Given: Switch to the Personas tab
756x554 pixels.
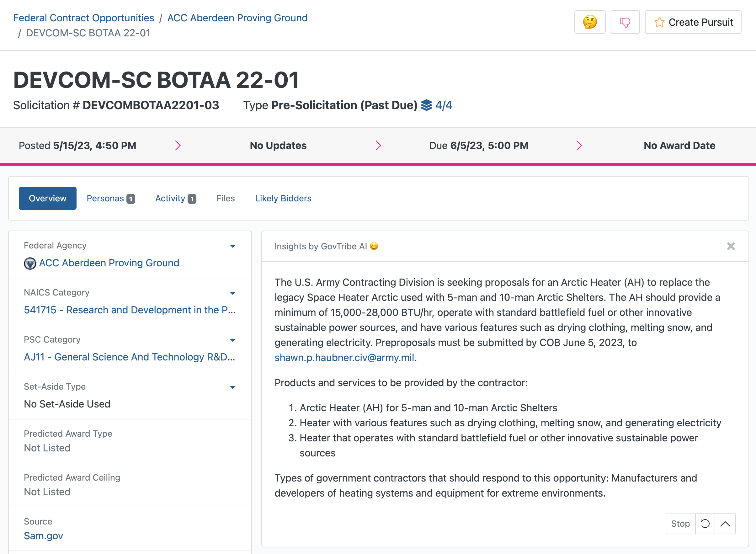Looking at the screenshot, I should click(x=111, y=198).
